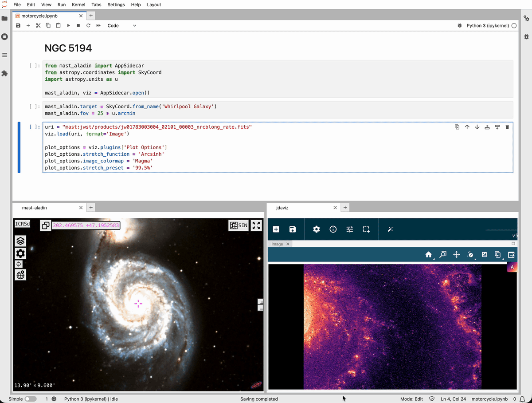
Task: Insert a new cell with the plus icon
Action: (x=28, y=26)
